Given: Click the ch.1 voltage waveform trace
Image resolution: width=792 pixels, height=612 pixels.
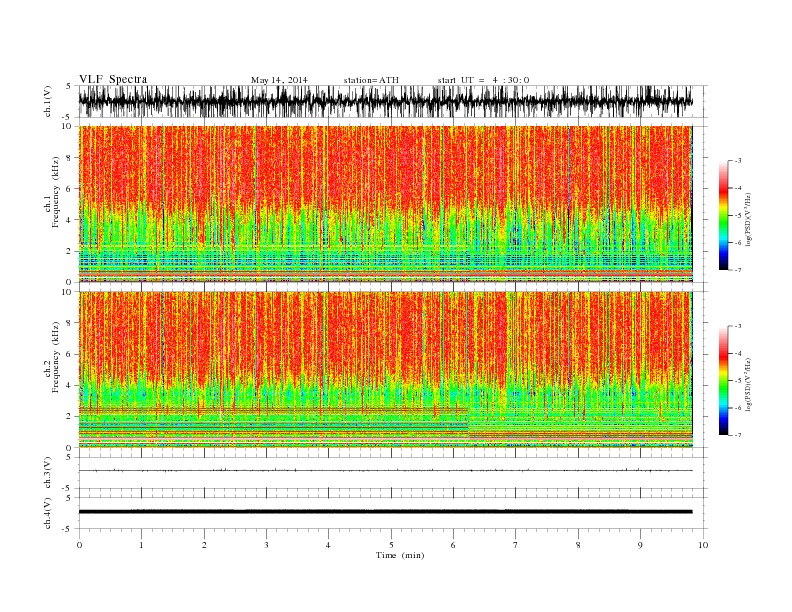Looking at the screenshot, I should click(x=385, y=101).
